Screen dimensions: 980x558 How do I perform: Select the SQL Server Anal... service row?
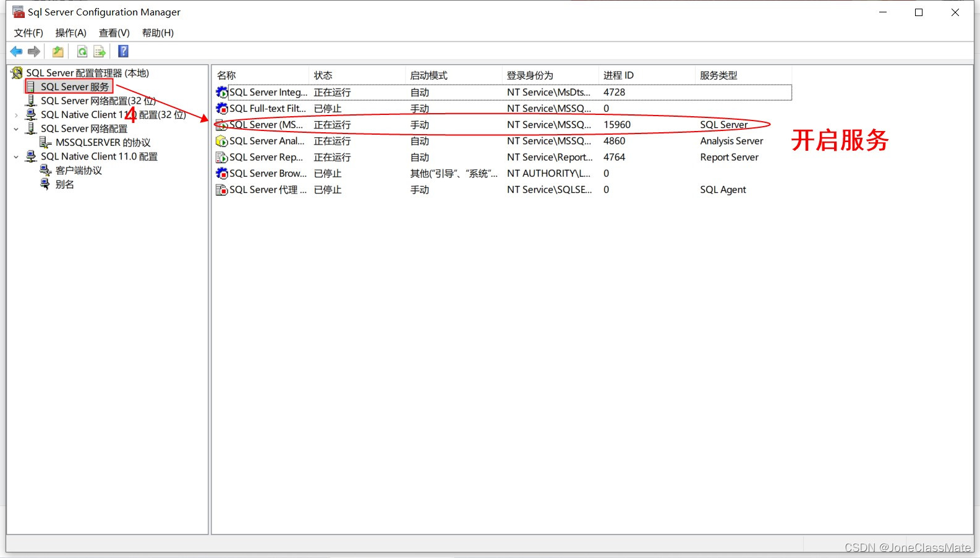coord(503,141)
